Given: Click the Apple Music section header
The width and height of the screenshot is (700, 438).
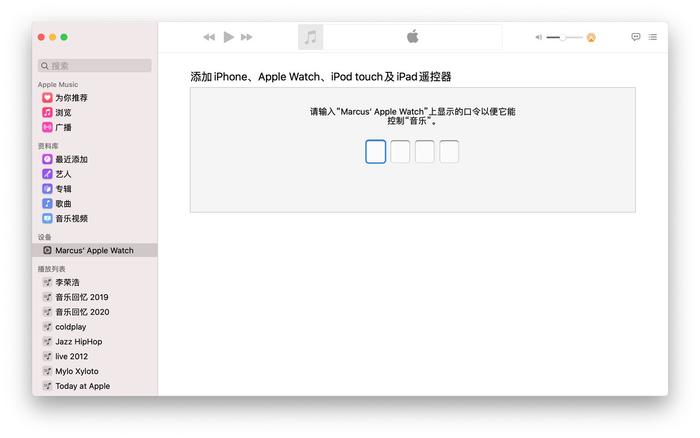Looking at the screenshot, I should click(x=58, y=84).
